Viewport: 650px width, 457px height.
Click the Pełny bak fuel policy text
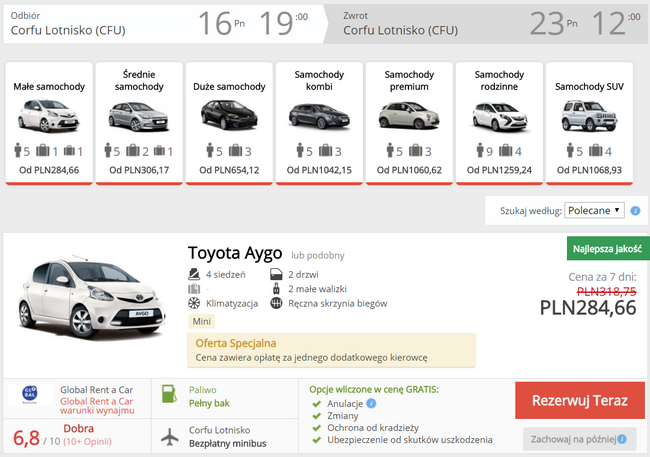[x=209, y=403]
